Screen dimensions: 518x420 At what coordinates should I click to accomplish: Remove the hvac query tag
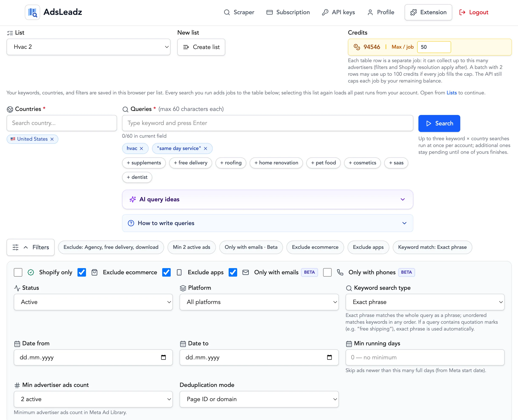[x=142, y=148]
